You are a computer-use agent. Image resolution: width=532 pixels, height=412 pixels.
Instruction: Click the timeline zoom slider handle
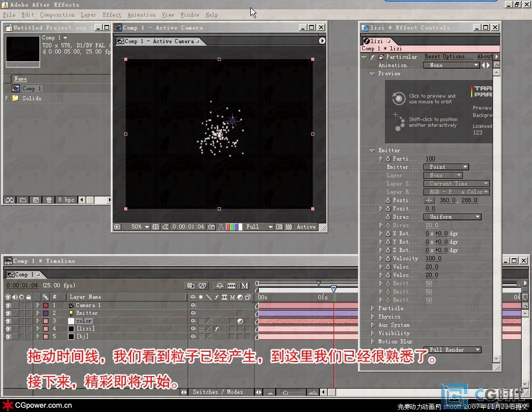click(x=285, y=392)
